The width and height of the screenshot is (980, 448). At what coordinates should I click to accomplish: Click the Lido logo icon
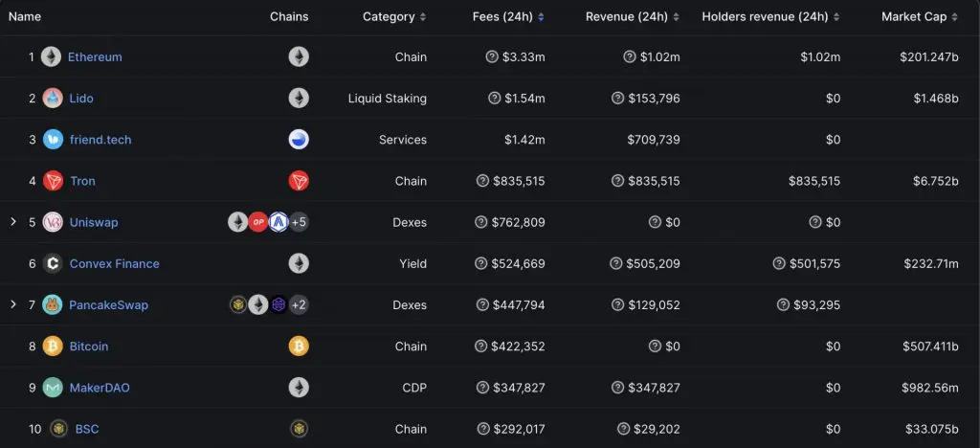tap(53, 98)
